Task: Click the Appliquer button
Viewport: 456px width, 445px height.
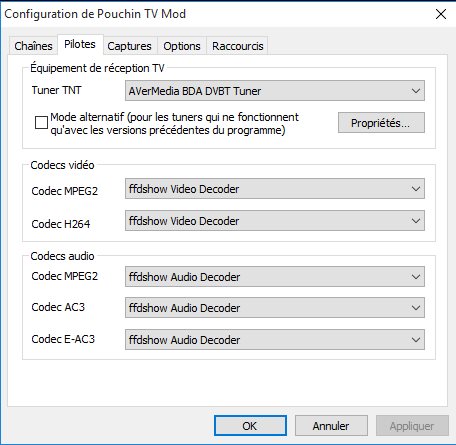Action: point(412,425)
